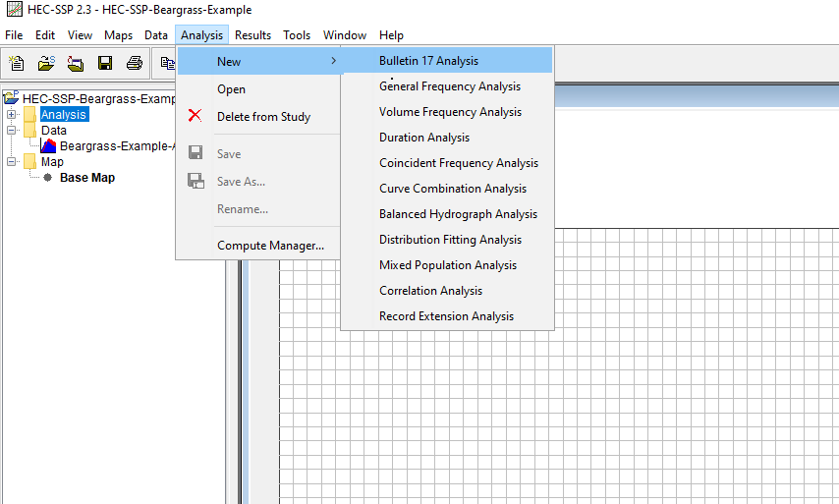Image resolution: width=839 pixels, height=504 pixels.
Task: Select General Frequency Analysis
Action: click(x=447, y=86)
